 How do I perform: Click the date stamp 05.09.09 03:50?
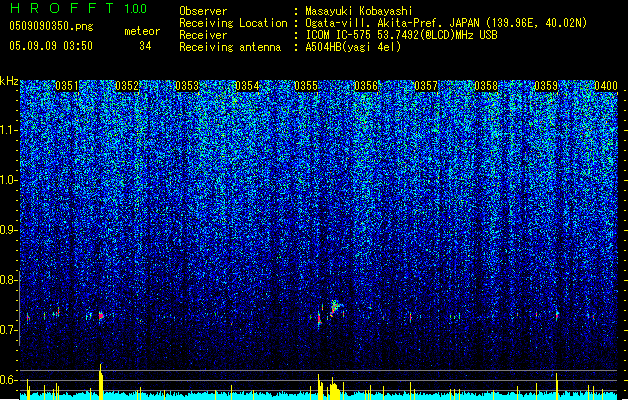pos(51,46)
